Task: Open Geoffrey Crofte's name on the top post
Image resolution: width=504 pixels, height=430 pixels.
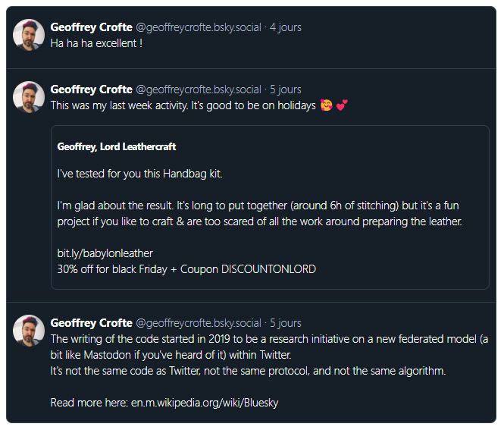Action: (x=91, y=27)
